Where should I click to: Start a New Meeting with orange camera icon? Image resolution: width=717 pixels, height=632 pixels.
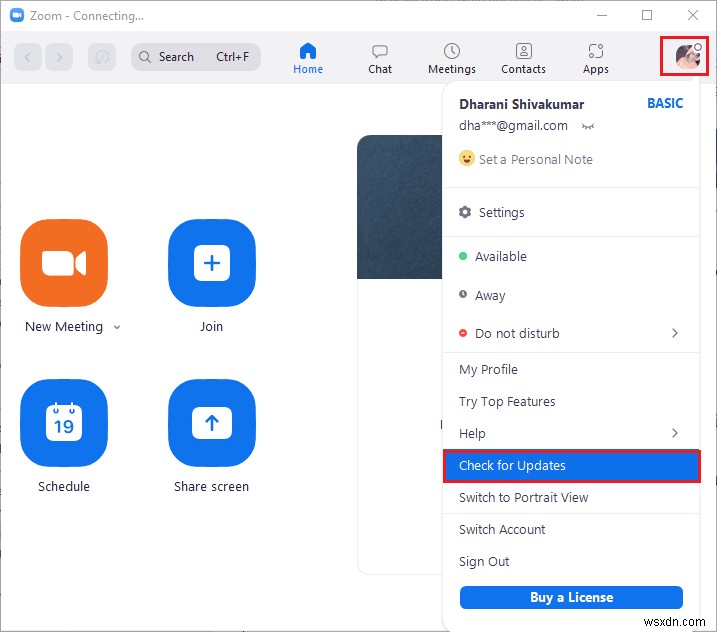[64, 263]
